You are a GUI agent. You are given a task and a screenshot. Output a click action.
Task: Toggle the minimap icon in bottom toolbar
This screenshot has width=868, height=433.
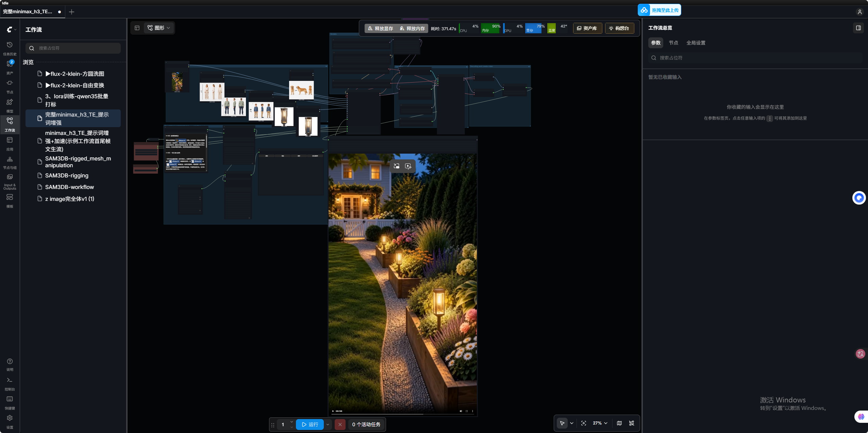pyautogui.click(x=619, y=423)
